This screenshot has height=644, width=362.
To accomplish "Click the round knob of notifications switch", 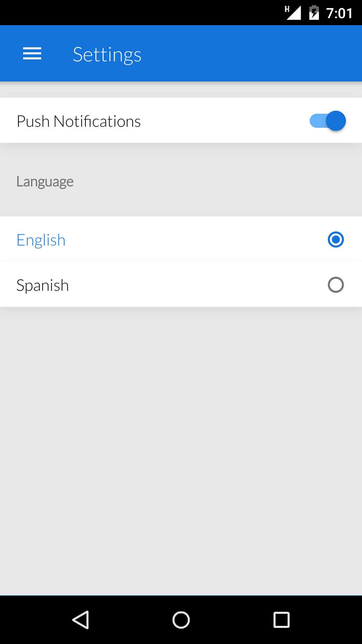I will (336, 121).
